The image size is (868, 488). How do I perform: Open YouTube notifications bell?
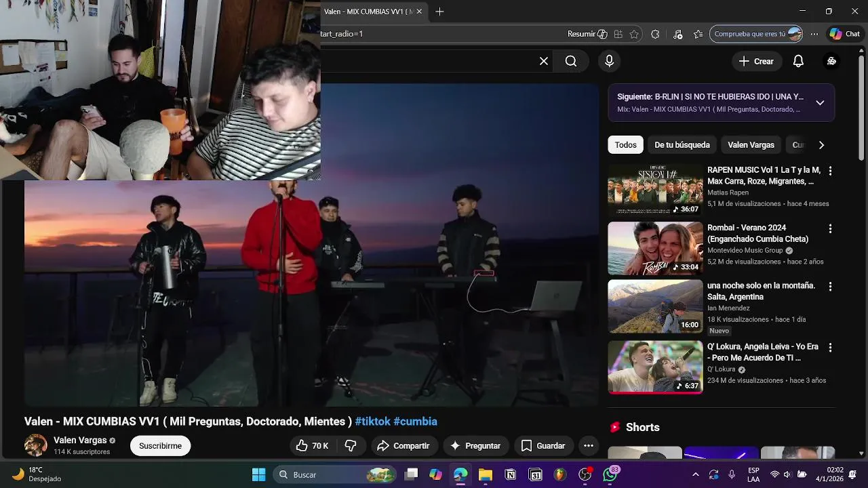coord(798,61)
